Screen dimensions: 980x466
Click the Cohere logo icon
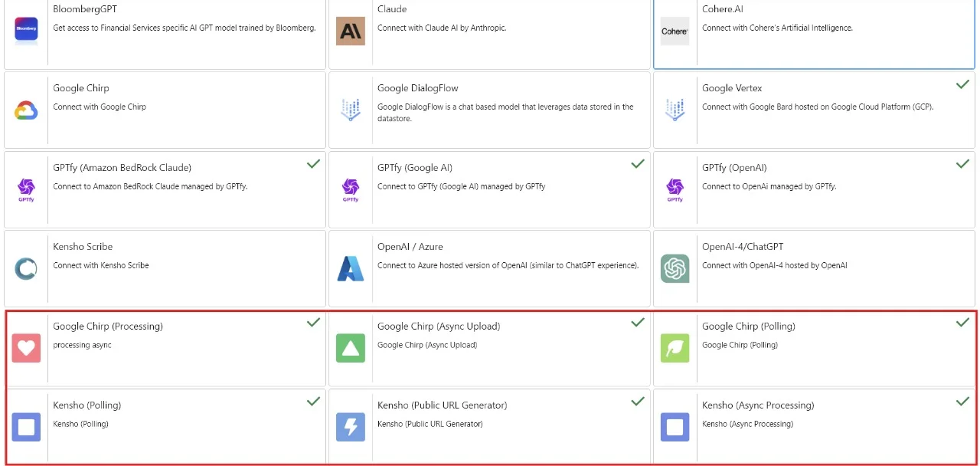675,31
